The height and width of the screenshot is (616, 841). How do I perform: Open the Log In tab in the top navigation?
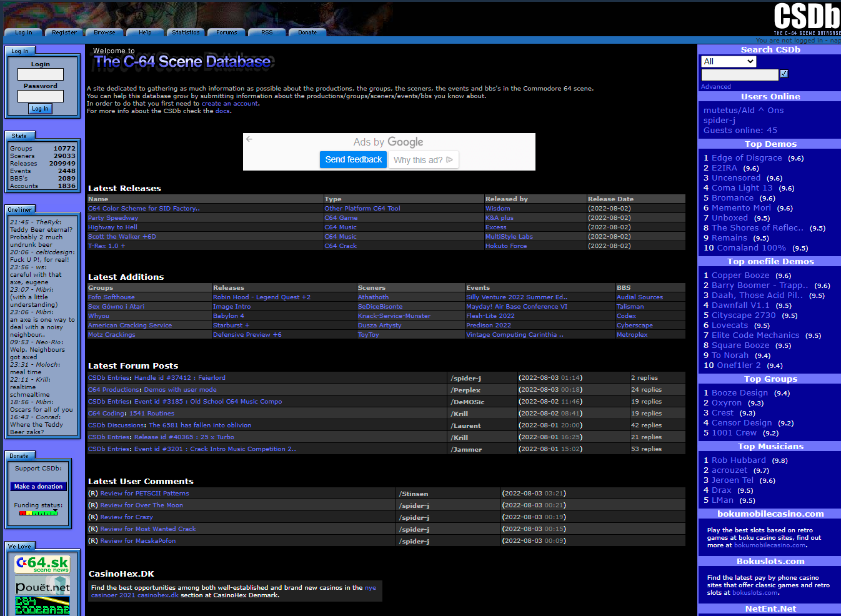pyautogui.click(x=24, y=32)
